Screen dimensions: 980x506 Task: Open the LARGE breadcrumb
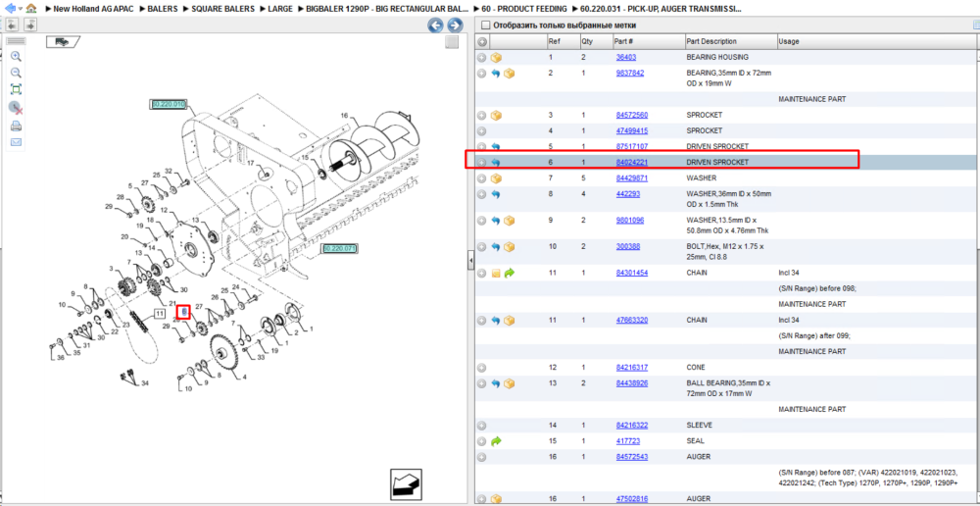pyautogui.click(x=280, y=10)
